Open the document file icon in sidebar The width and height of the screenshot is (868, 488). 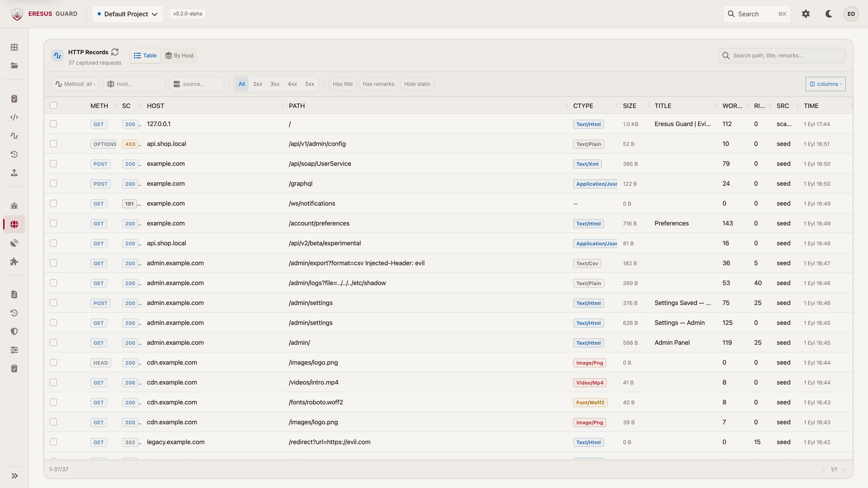pyautogui.click(x=14, y=294)
